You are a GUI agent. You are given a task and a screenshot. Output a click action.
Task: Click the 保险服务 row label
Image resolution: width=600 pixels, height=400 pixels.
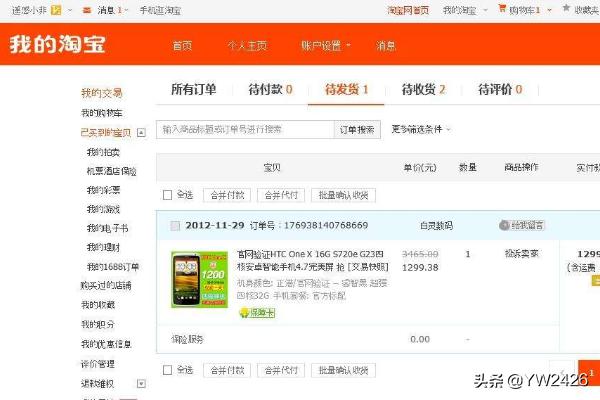pyautogui.click(x=188, y=339)
